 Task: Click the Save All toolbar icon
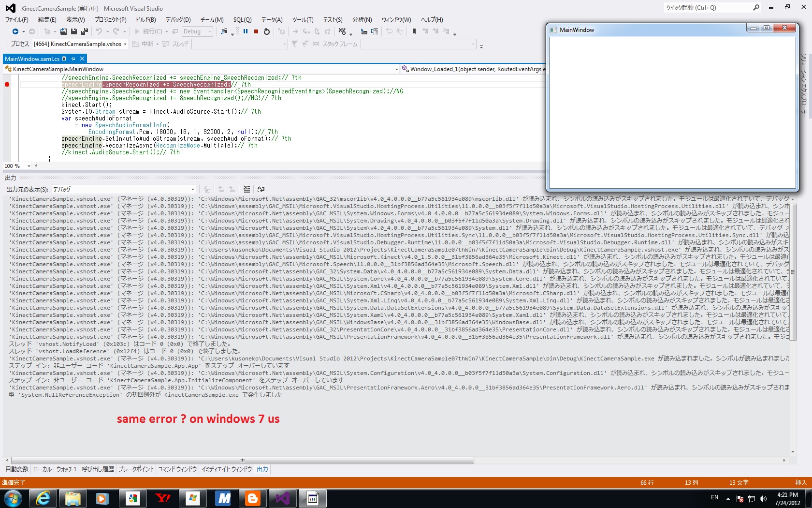84,31
